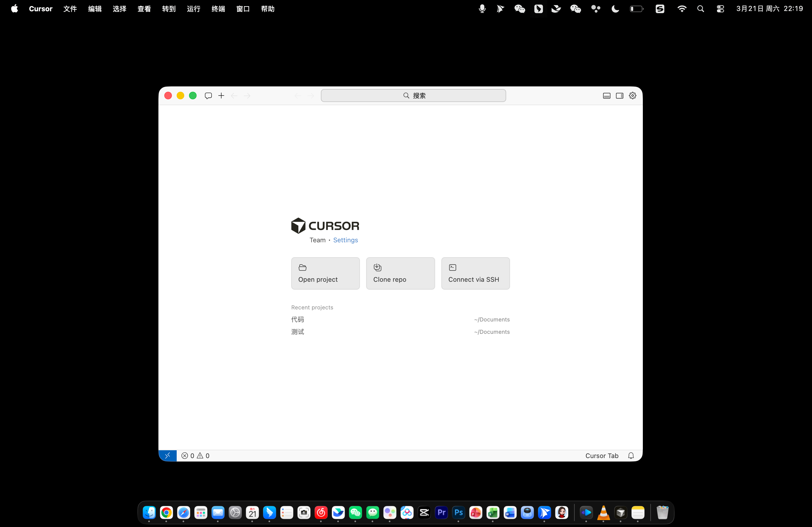This screenshot has height=527, width=812.
Task: Open recent project 测试
Action: [x=298, y=332]
